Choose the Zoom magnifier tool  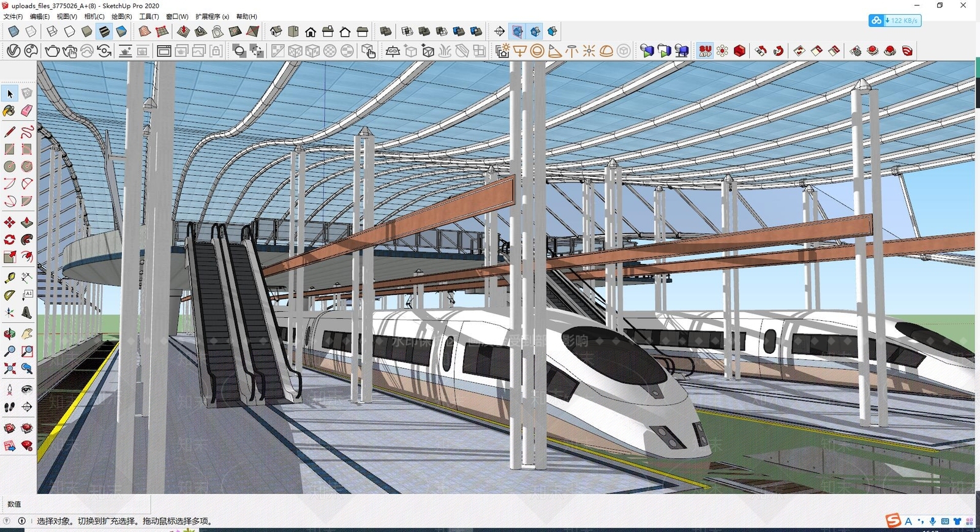(x=9, y=351)
